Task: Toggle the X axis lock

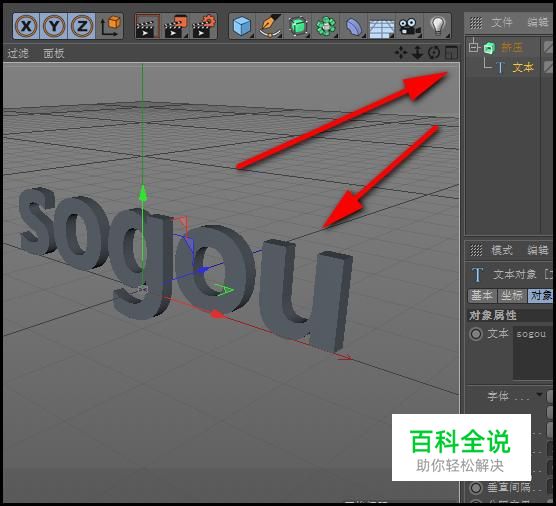Action: [26, 26]
